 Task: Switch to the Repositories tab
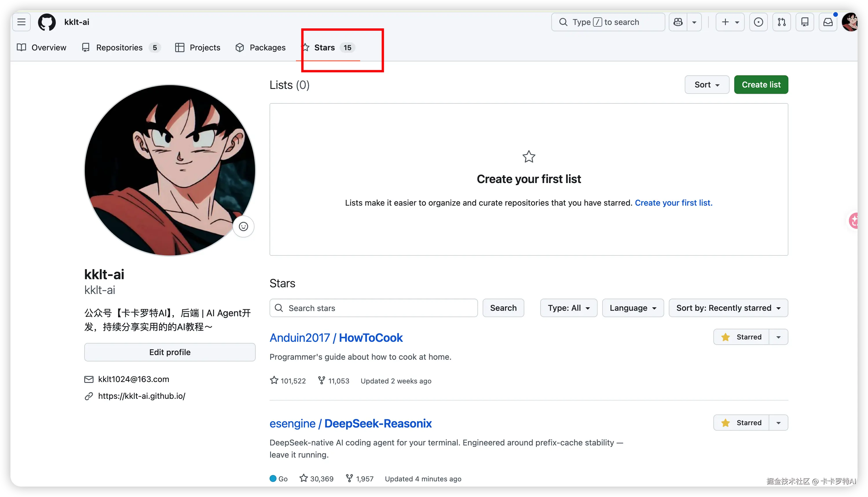tap(121, 47)
